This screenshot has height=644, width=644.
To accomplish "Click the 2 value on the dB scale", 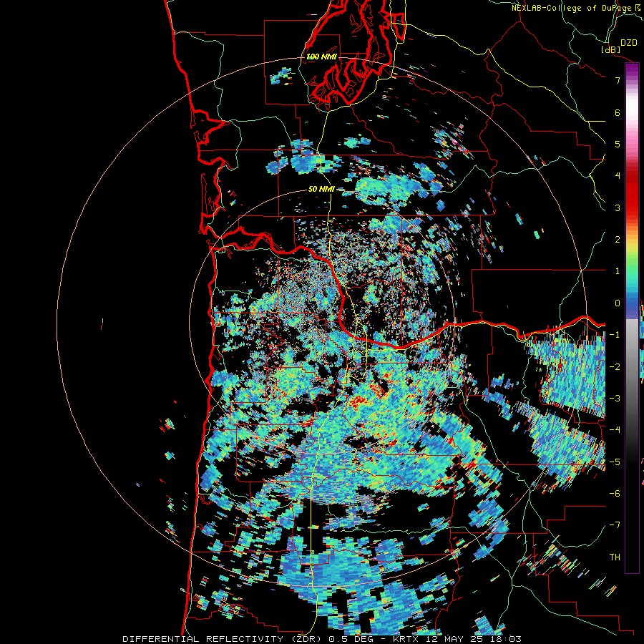I will coord(618,240).
